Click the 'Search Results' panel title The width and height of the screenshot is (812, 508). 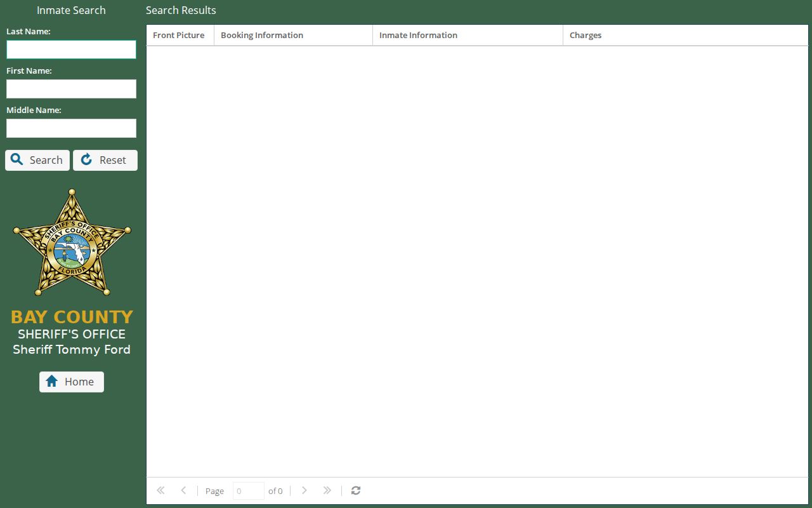point(181,10)
